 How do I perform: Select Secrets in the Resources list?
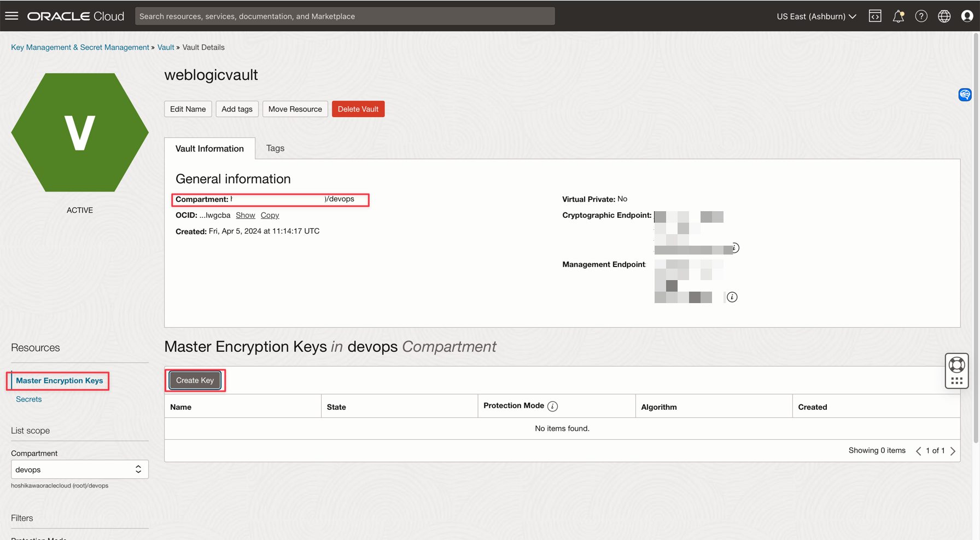click(x=28, y=399)
